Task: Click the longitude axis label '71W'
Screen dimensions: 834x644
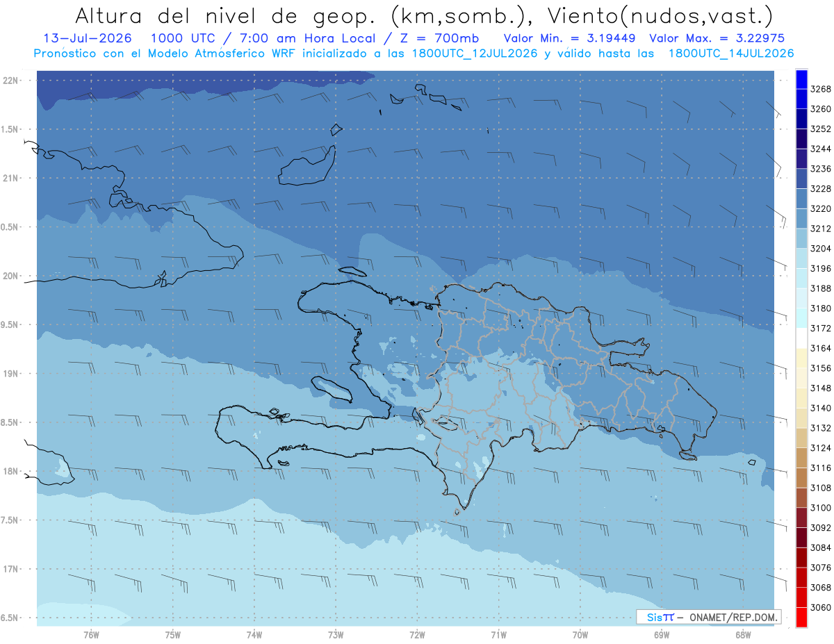Action: [498, 635]
